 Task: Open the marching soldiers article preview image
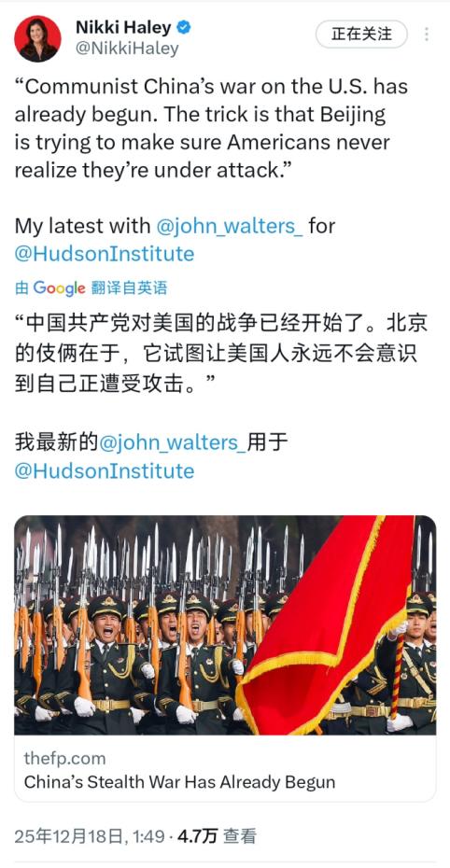[225, 625]
